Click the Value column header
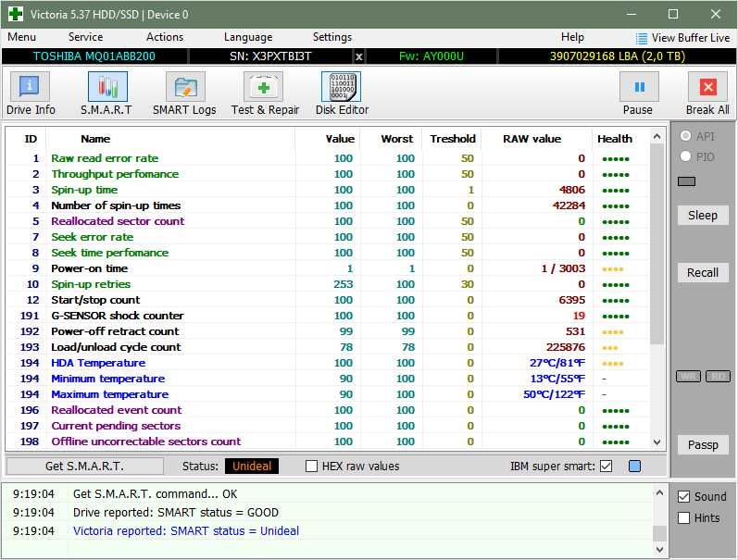Viewport: 738px width, 560px height. [x=340, y=139]
